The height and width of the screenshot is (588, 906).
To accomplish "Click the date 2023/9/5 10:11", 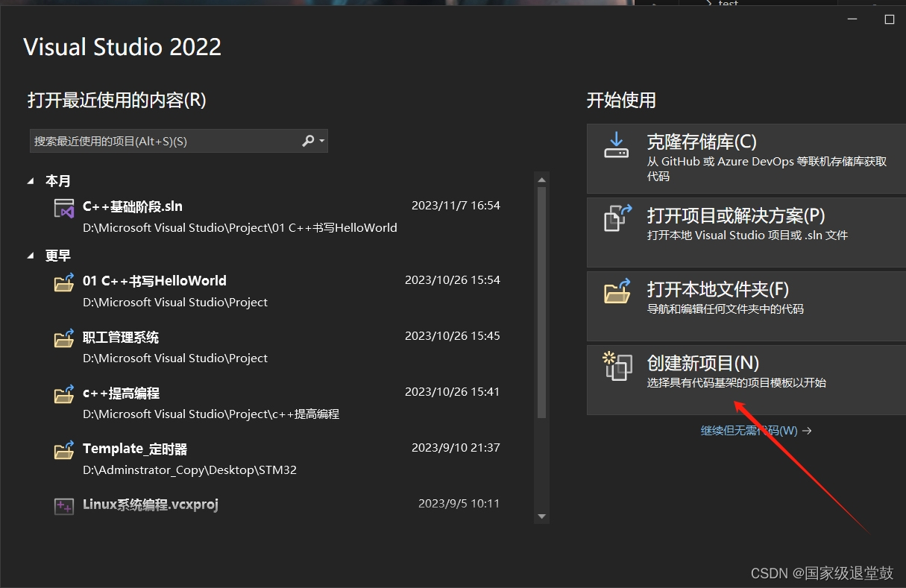I will pos(459,504).
